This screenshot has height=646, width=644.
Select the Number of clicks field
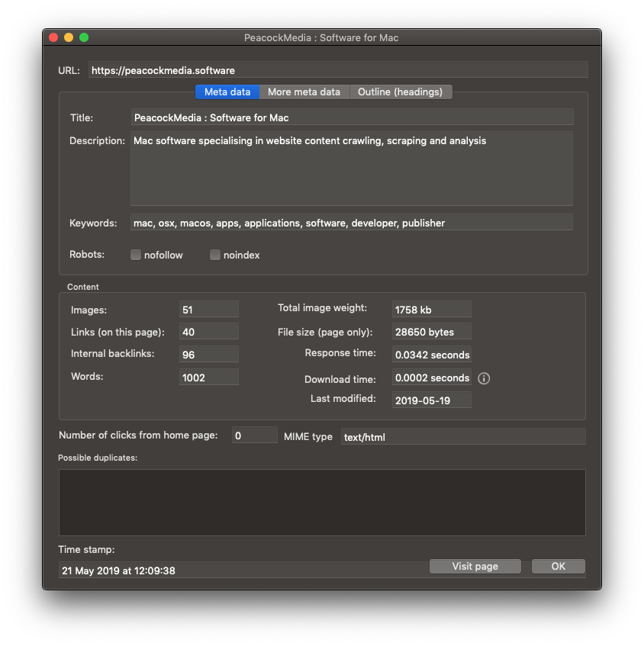pyautogui.click(x=254, y=434)
